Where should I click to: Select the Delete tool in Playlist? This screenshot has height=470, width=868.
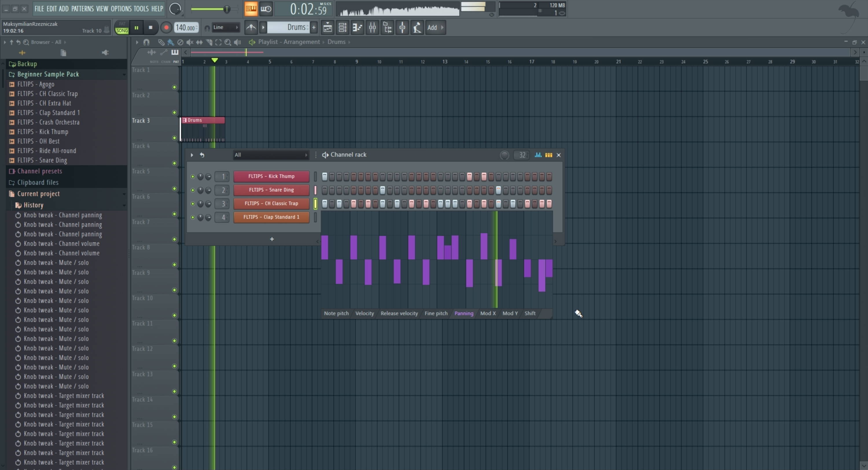pyautogui.click(x=180, y=42)
